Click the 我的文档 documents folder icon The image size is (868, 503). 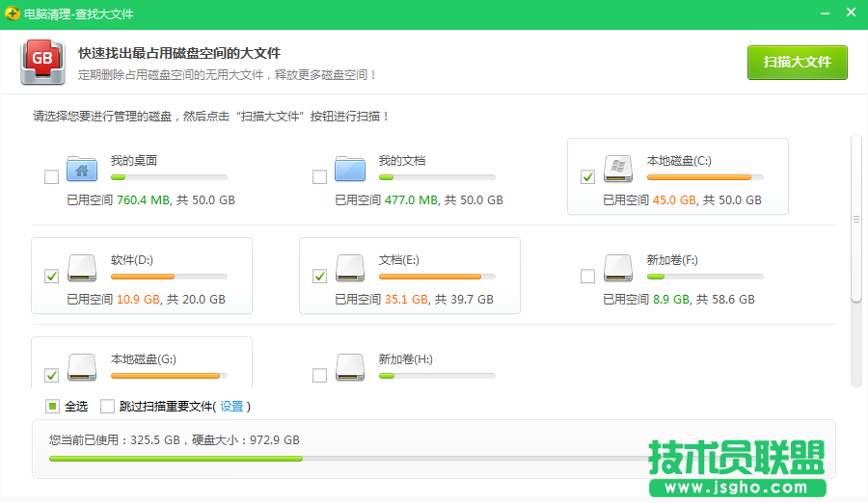coord(350,169)
